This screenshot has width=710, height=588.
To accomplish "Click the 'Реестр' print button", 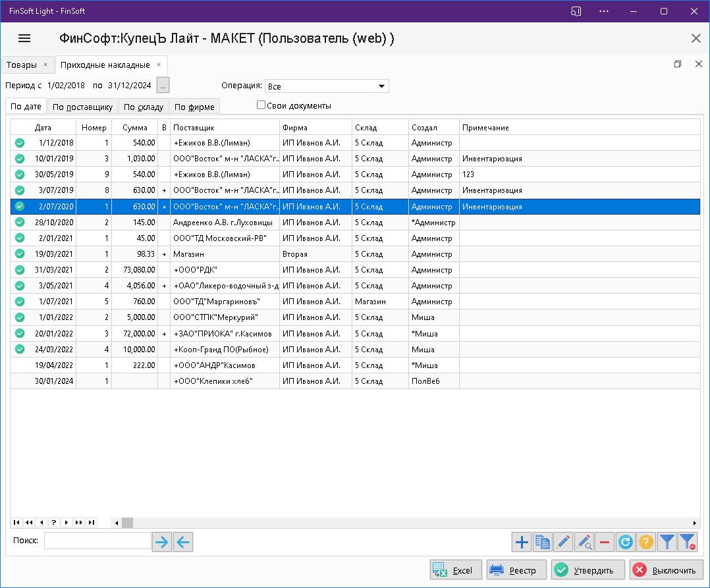I will coord(515,570).
